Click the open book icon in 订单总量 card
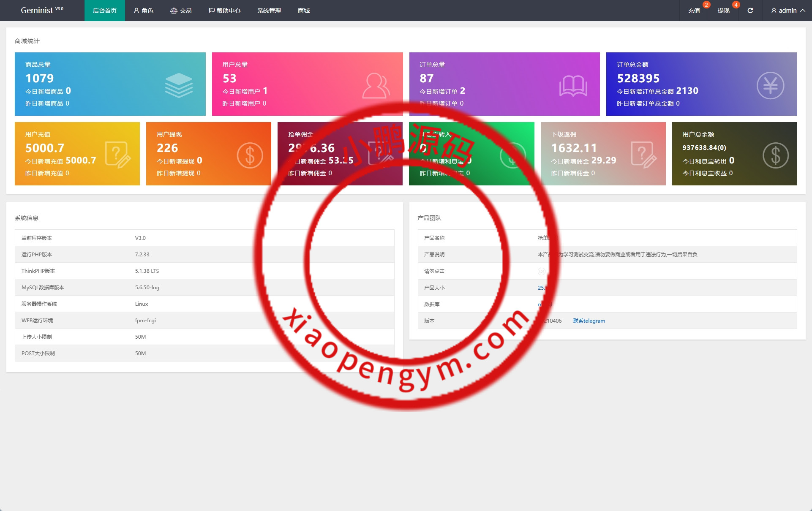Screen dimensions: 812x511 [573, 86]
